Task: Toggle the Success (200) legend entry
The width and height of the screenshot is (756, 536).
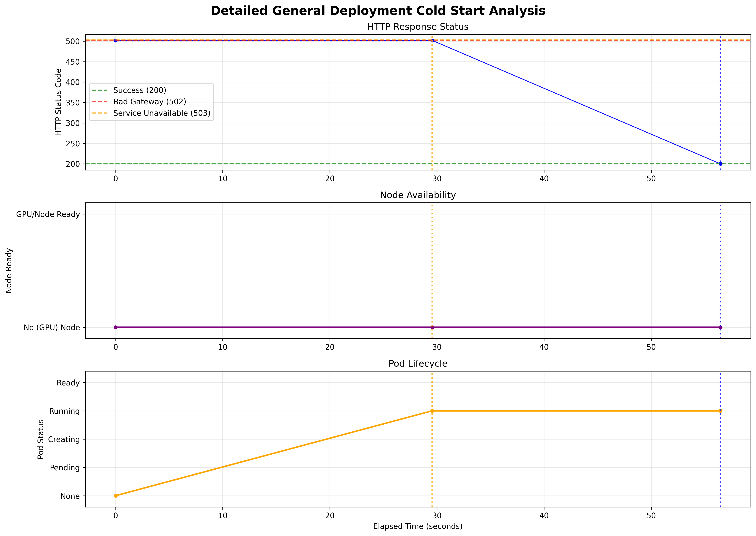Action: click(140, 89)
